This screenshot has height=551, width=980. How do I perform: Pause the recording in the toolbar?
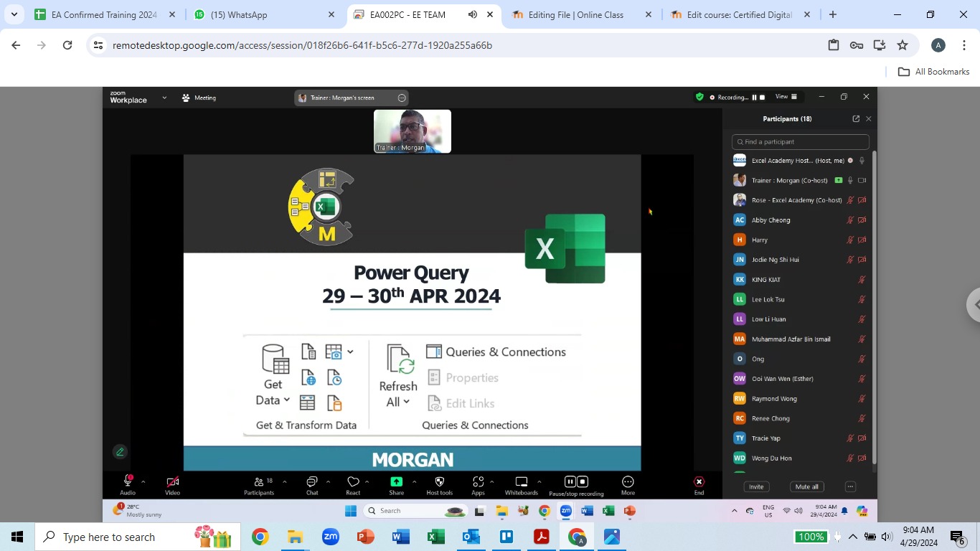pyautogui.click(x=570, y=481)
